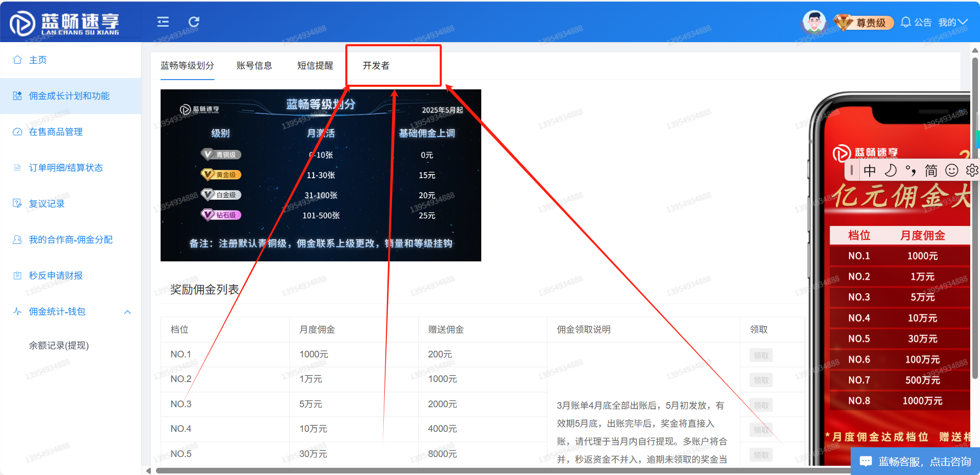The height and width of the screenshot is (475, 980).
Task: Click the 尊贵级 diamond badge
Action: coord(864,23)
